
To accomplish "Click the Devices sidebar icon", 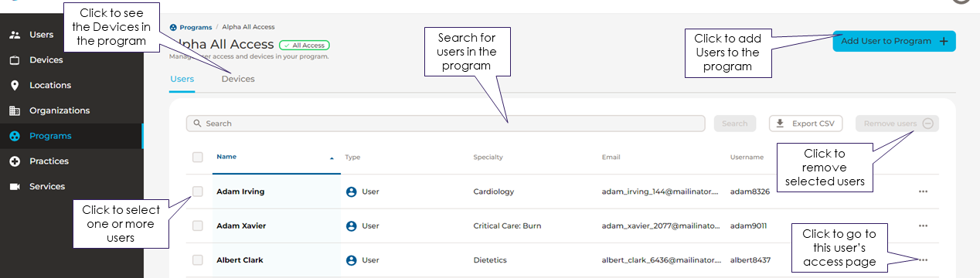I will (15, 60).
